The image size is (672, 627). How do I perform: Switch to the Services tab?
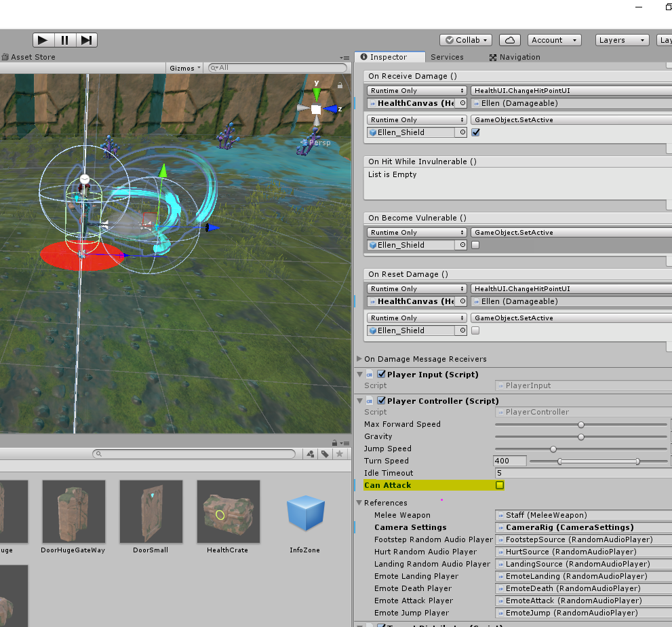pos(447,57)
